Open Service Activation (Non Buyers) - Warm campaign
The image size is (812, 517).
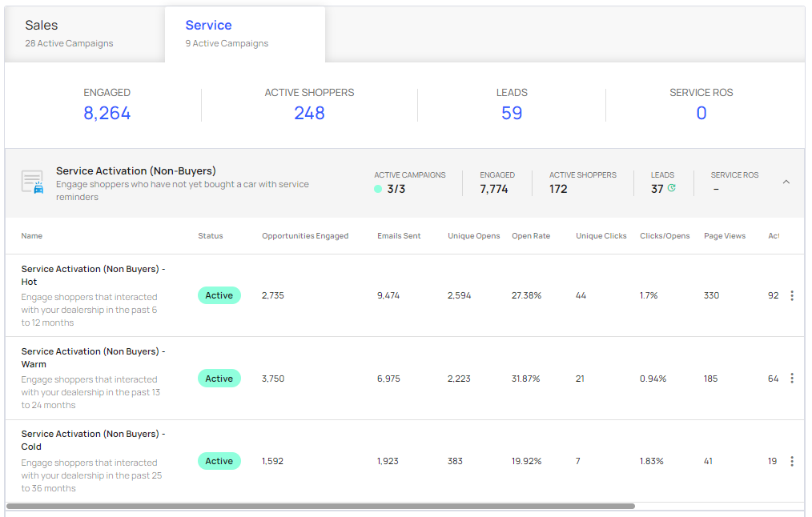(93, 358)
